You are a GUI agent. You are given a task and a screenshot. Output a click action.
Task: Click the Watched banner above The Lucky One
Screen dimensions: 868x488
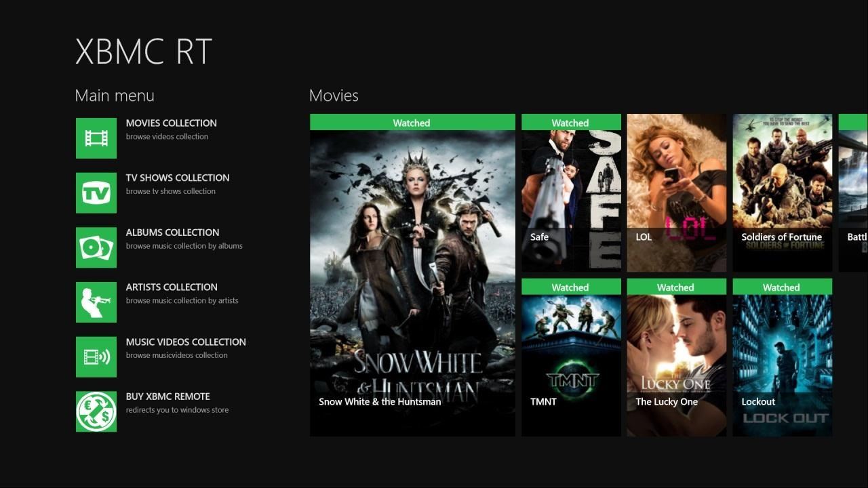[677, 287]
